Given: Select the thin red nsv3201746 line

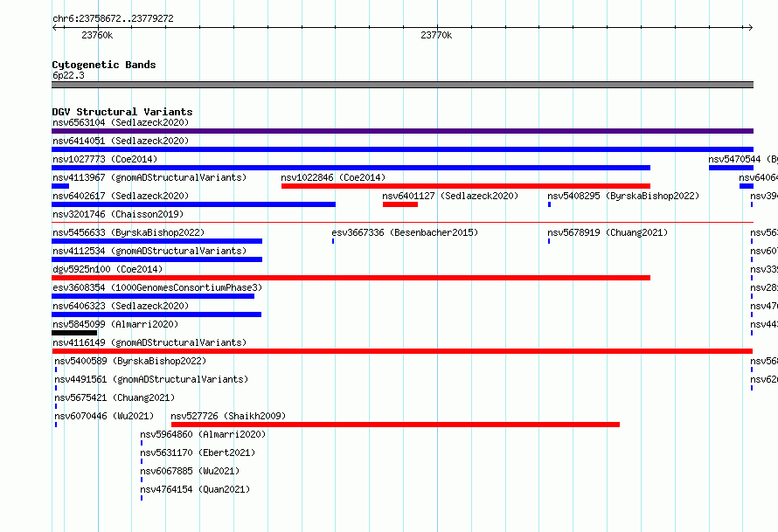Looking at the screenshot, I should pos(402,222).
